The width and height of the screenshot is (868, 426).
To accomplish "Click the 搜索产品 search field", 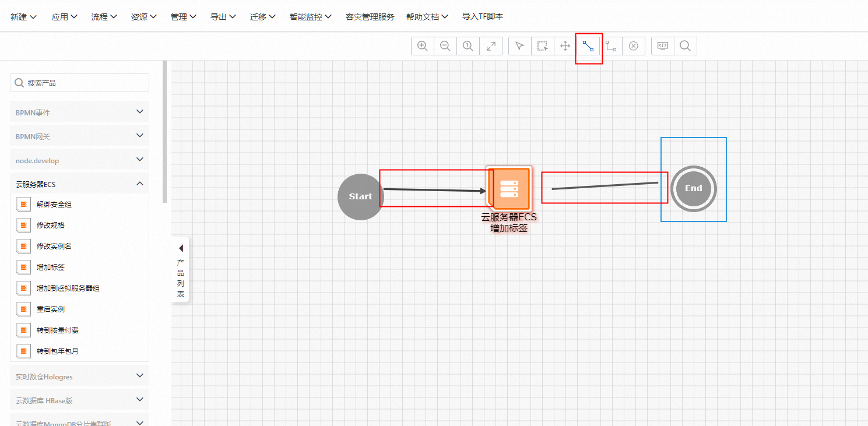I will click(79, 83).
